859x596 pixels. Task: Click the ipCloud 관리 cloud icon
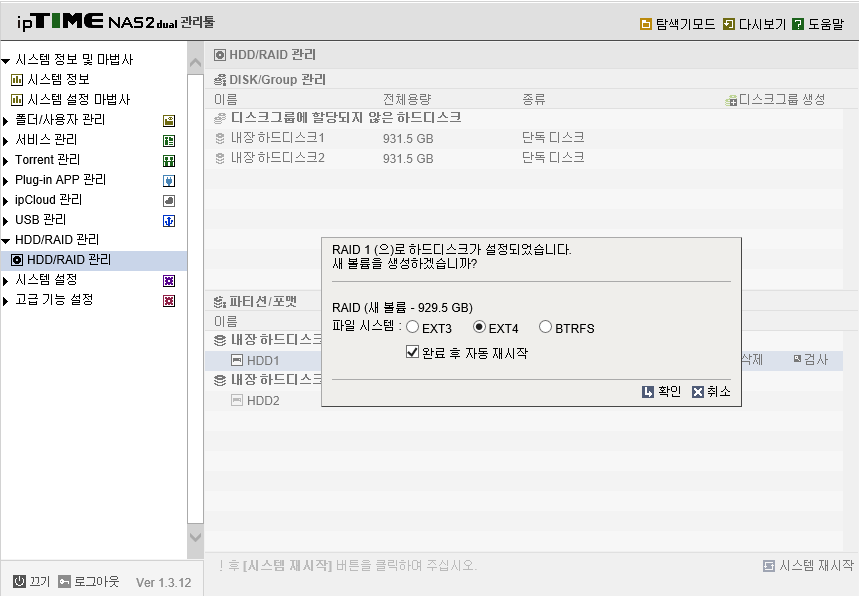169,200
